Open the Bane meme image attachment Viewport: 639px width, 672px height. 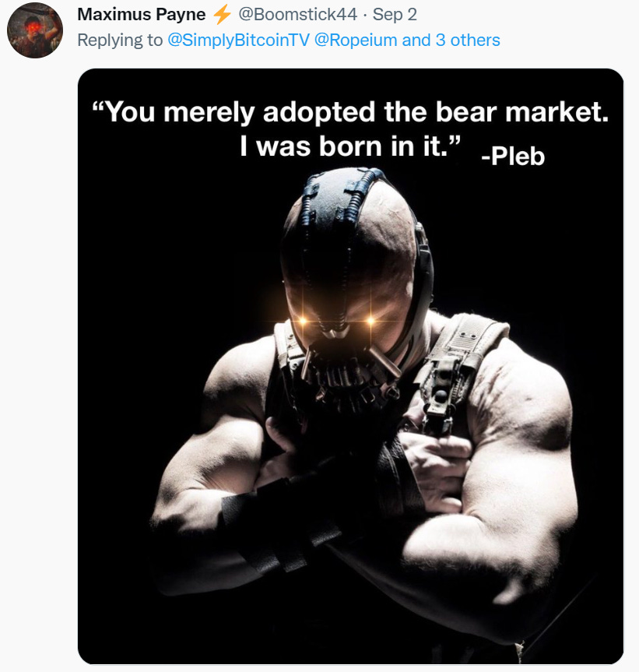point(350,367)
